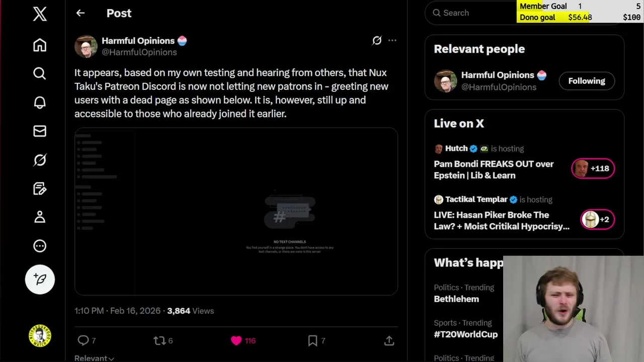644x362 pixels.
Task: Unlike the post with pink heart
Action: coord(236,340)
